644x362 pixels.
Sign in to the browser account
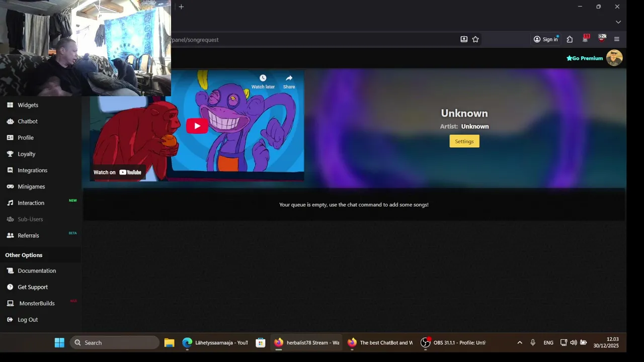[x=546, y=39]
